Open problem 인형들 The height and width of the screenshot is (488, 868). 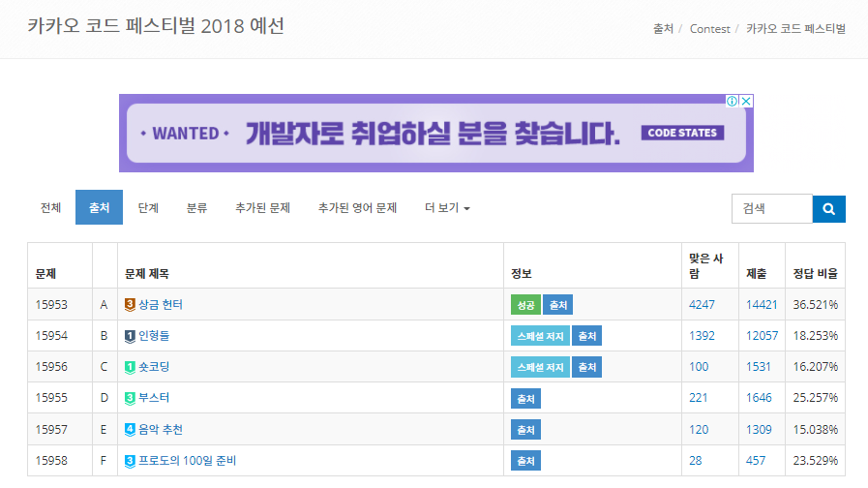[x=154, y=336]
